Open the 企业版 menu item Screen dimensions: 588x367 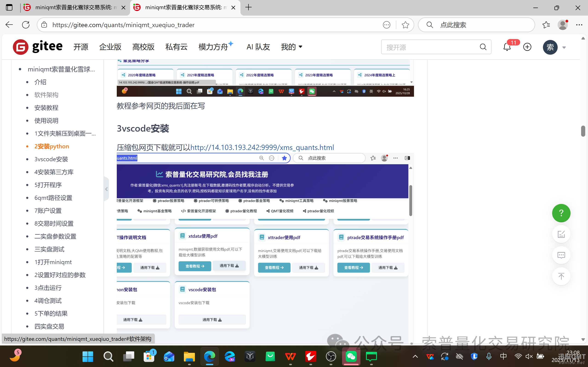110,47
